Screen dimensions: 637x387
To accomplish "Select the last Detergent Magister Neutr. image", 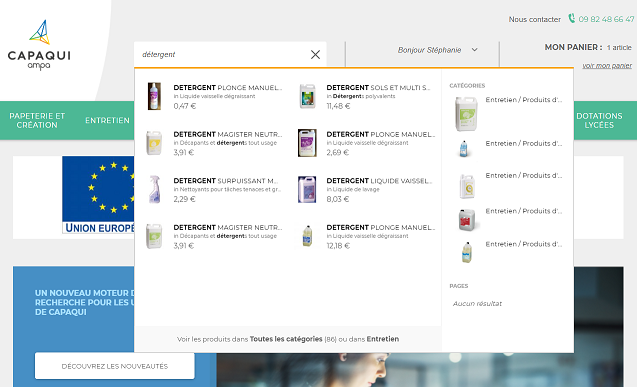I will pos(154,236).
